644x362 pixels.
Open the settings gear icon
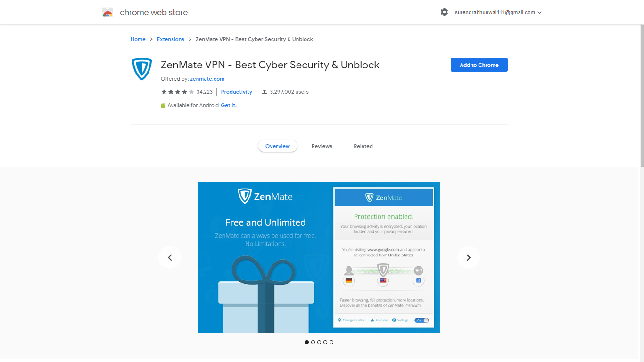point(444,12)
